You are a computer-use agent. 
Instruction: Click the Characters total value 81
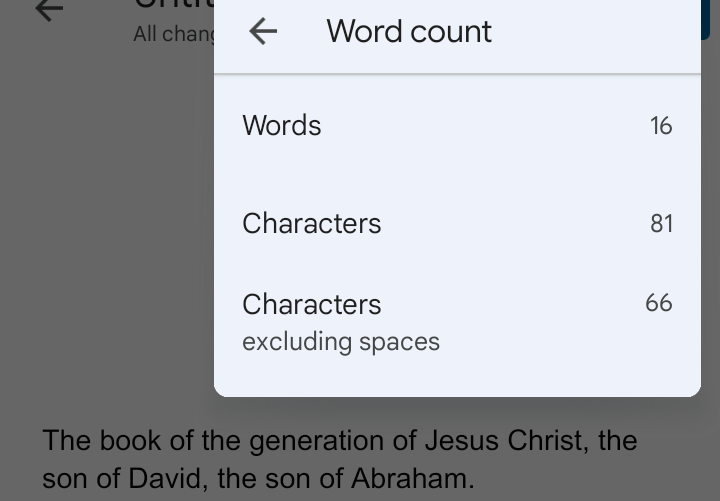tap(661, 223)
